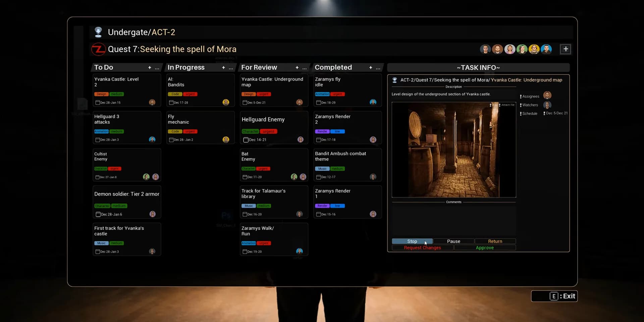644x322 pixels.
Task: Click Attach File on the task image
Action: pos(507,105)
